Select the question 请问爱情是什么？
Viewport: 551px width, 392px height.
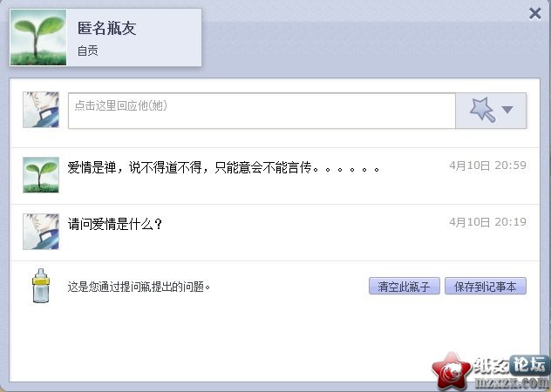point(115,224)
